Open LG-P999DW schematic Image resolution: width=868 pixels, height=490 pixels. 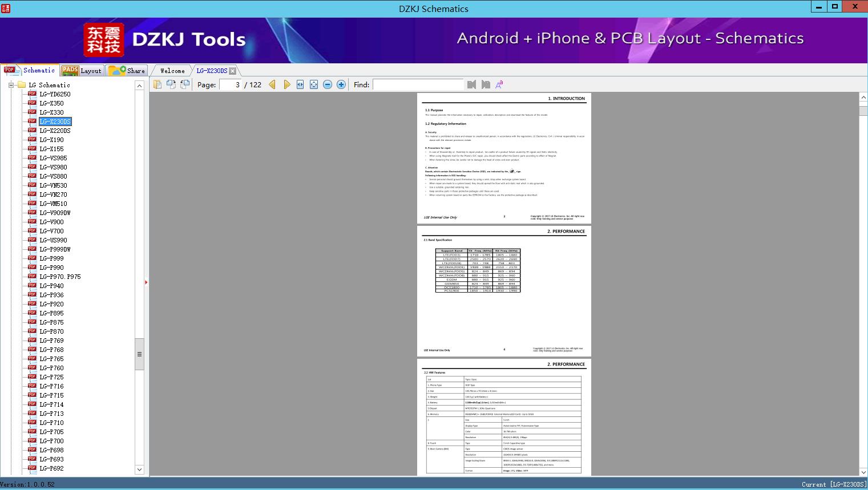(55, 249)
